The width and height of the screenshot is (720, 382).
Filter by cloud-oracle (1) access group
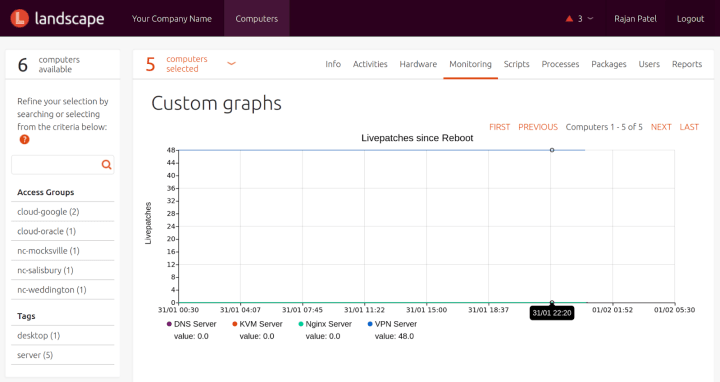tap(46, 231)
